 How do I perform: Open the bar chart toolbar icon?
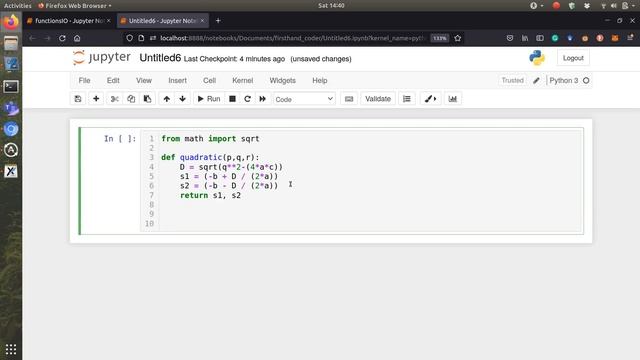tap(453, 99)
